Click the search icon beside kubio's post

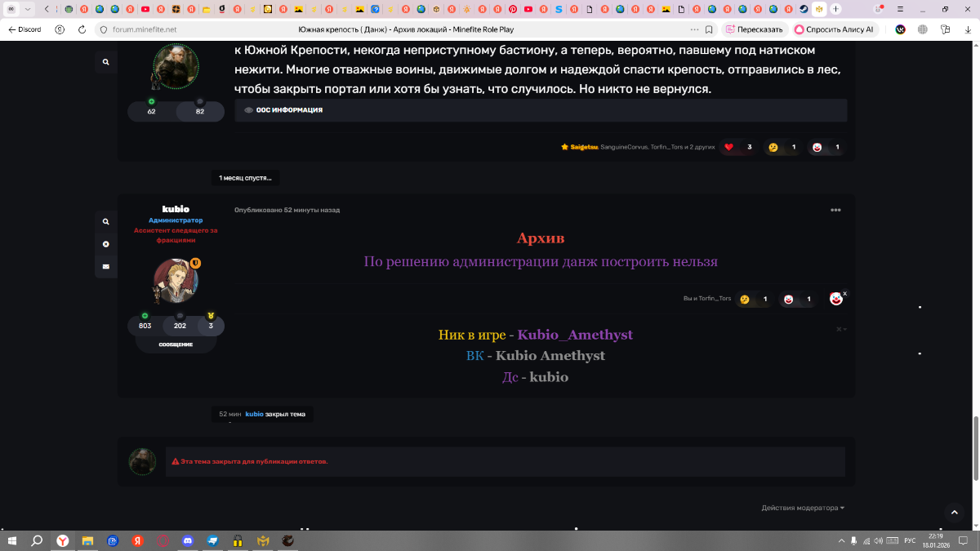pos(106,221)
